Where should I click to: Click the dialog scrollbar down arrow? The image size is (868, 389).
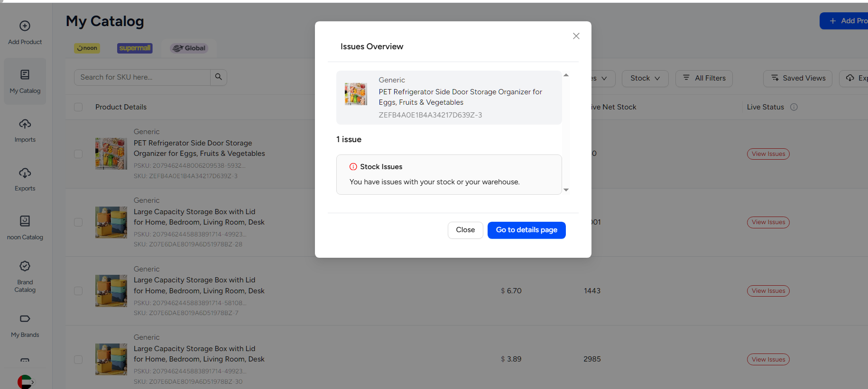pos(566,190)
